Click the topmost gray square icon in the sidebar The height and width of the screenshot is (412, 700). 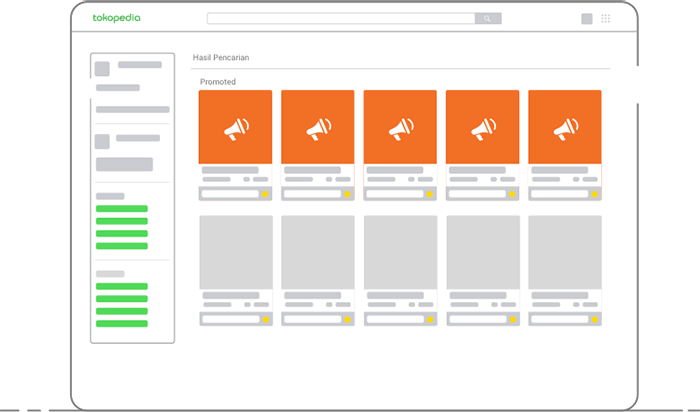pos(102,69)
